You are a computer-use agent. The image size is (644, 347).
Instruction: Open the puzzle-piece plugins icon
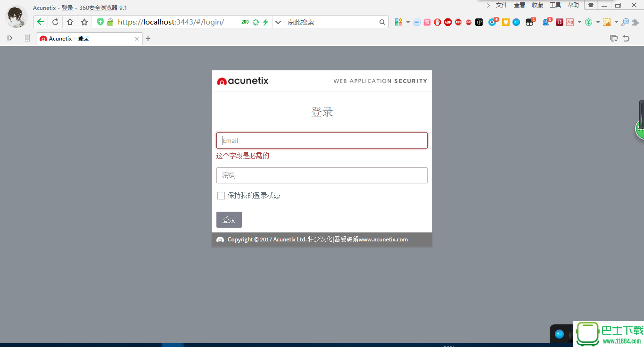(x=636, y=22)
